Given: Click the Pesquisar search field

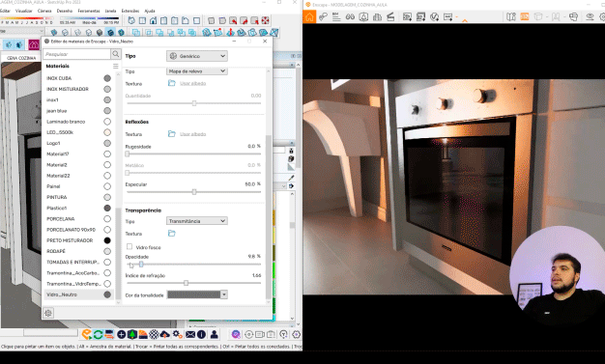Looking at the screenshot, I should click(x=77, y=54).
